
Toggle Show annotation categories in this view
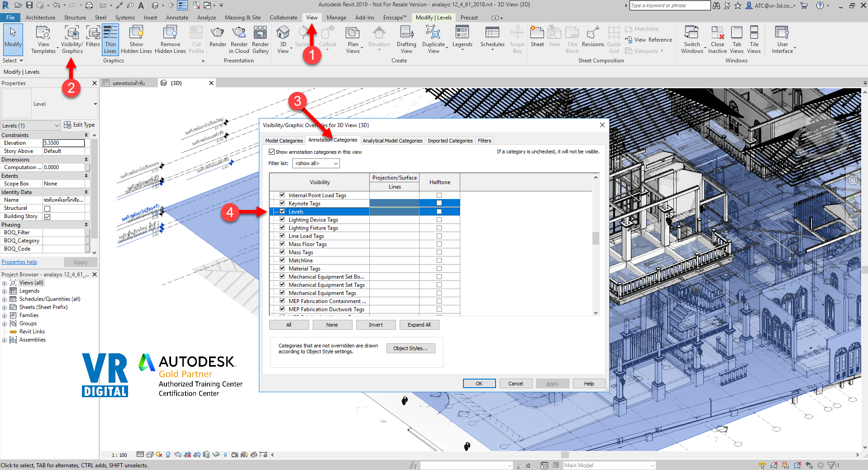tap(272, 152)
